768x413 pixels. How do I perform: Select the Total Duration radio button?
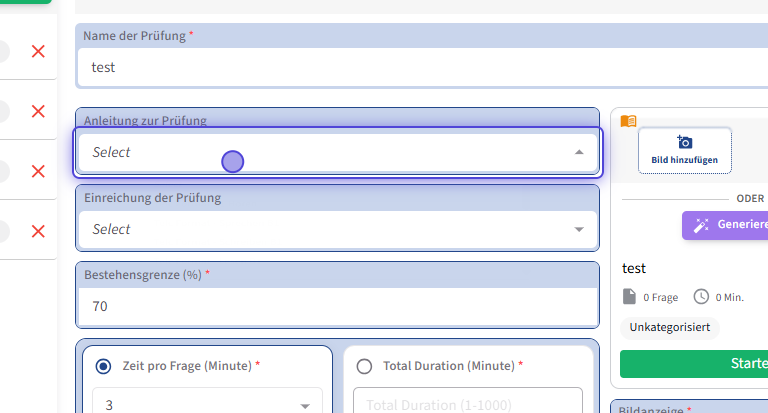(x=364, y=366)
